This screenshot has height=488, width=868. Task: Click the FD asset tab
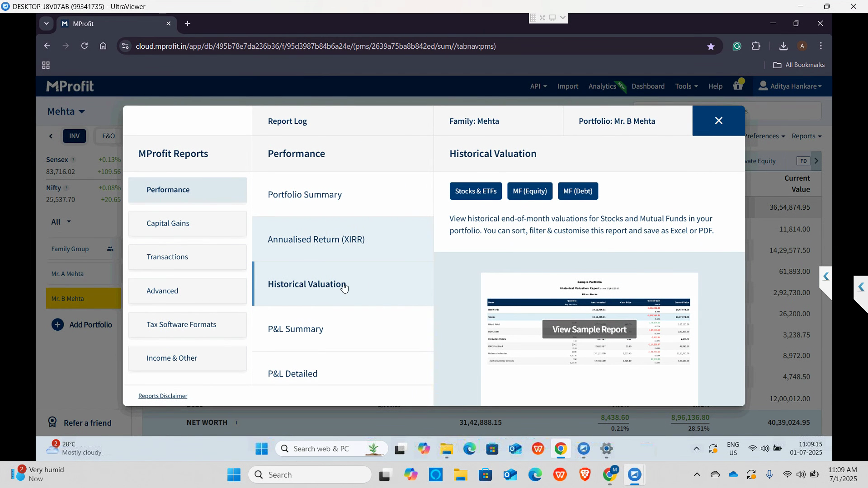click(x=803, y=161)
